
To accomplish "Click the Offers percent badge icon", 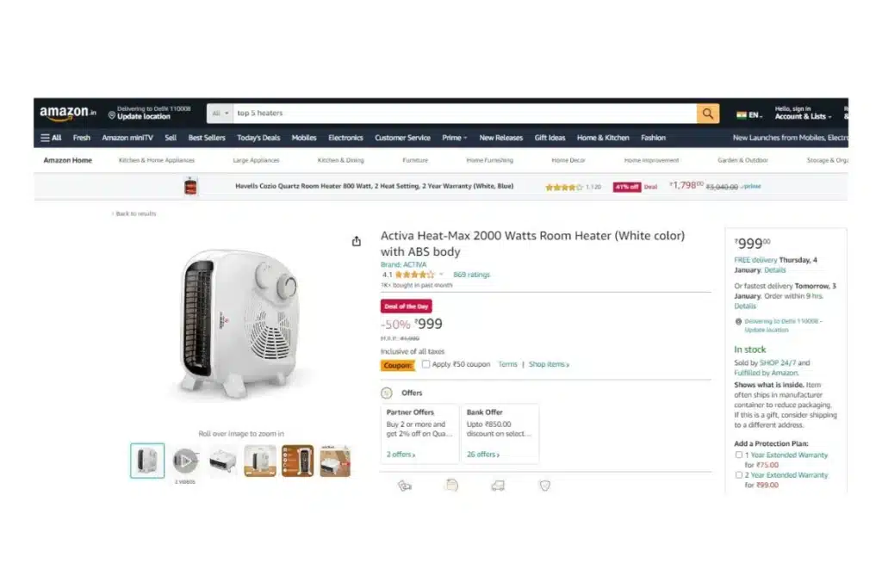I will (x=387, y=393).
